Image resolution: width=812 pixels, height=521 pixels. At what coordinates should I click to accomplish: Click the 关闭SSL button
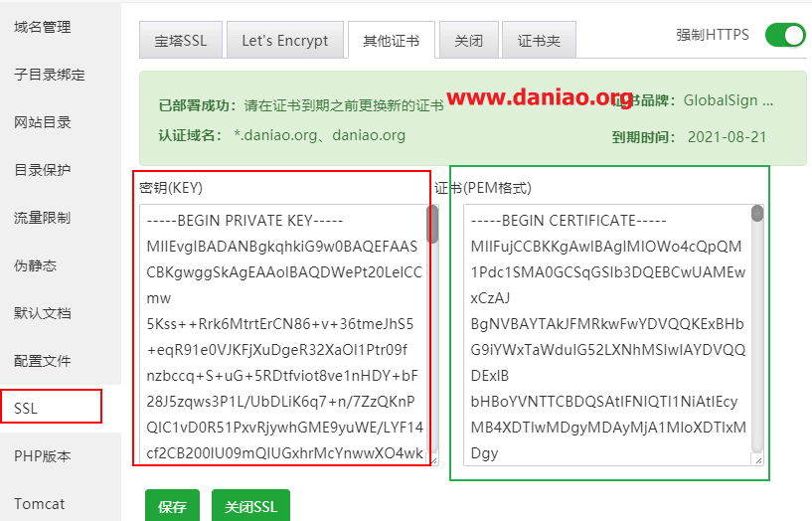[x=250, y=505]
